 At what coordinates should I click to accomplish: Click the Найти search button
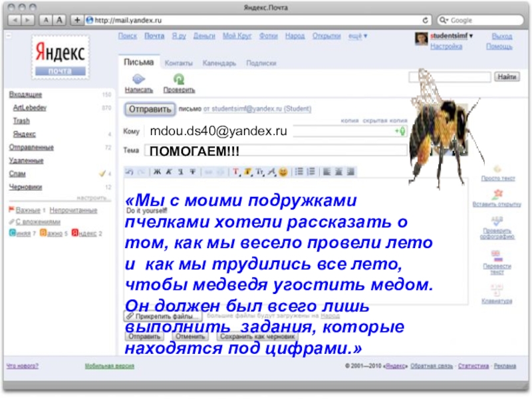[x=507, y=76]
